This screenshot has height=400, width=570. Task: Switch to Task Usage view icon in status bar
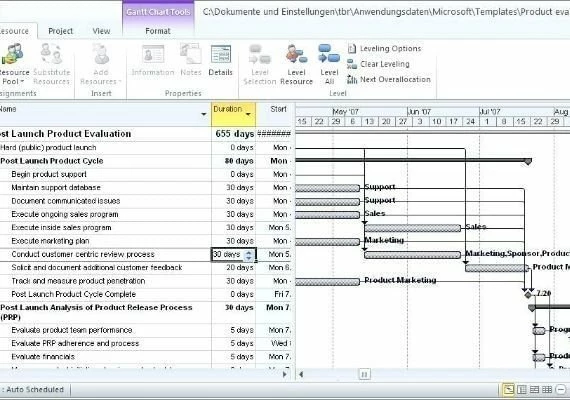522,390
